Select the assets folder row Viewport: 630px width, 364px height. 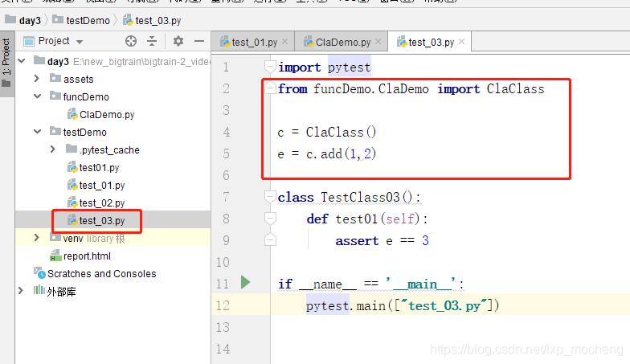point(71,79)
